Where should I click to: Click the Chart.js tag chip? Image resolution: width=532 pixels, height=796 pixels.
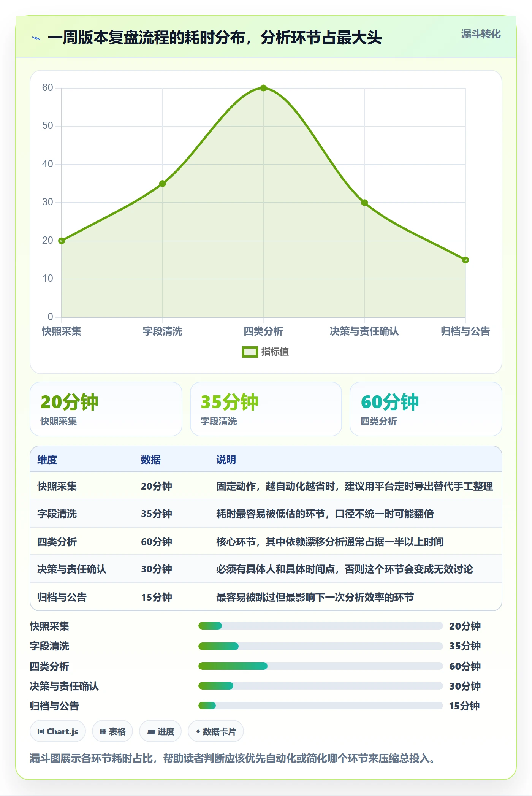click(58, 731)
